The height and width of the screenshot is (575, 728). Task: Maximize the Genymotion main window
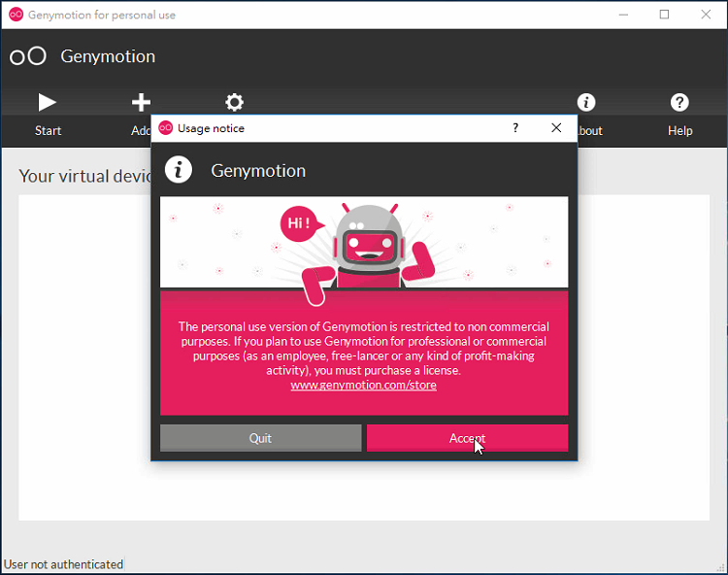pos(664,15)
